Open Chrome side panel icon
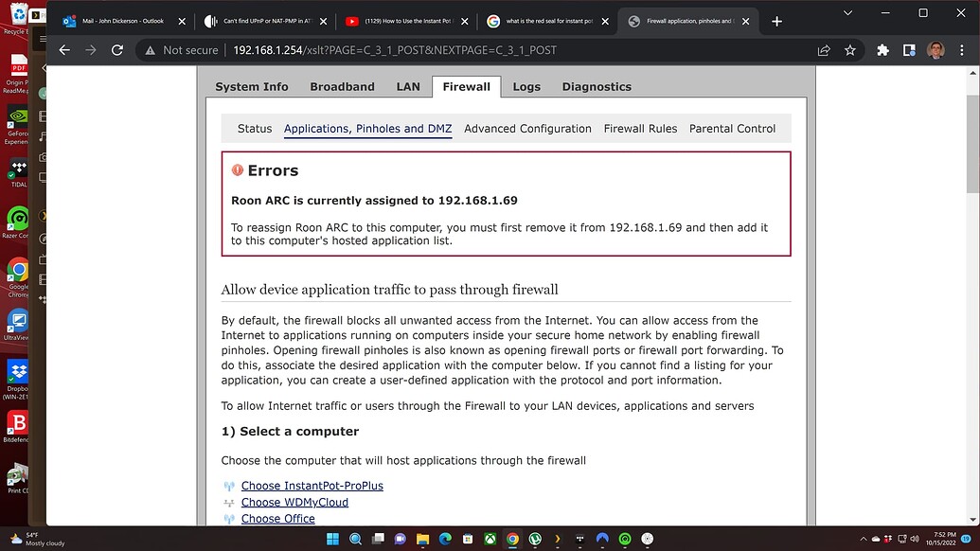The image size is (980, 551). 909,50
